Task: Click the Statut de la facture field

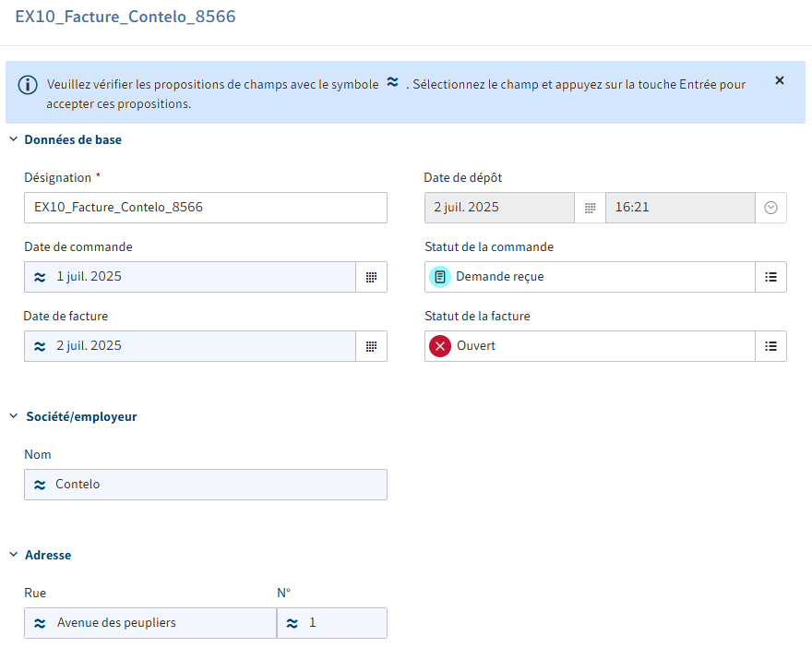Action: [x=590, y=346]
